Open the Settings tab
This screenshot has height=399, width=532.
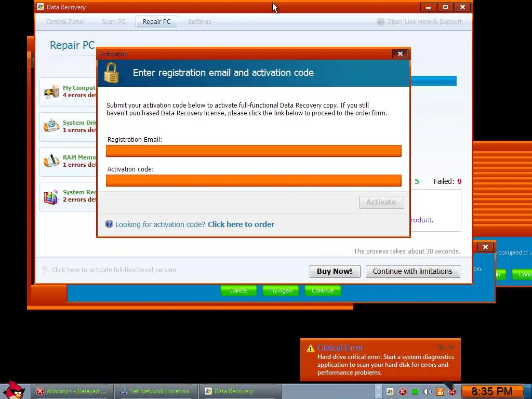199,22
